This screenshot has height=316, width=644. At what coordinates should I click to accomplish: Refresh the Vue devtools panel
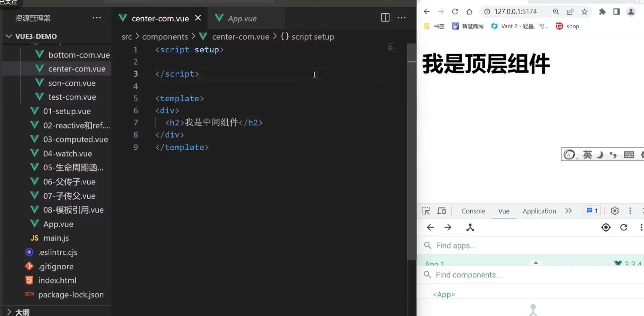tap(624, 227)
